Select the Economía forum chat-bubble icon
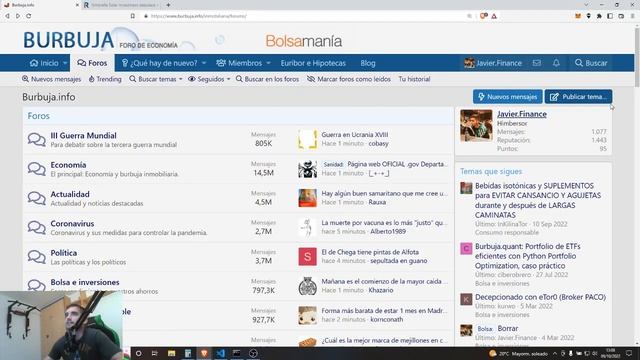This screenshot has height=360, width=640. [37, 169]
